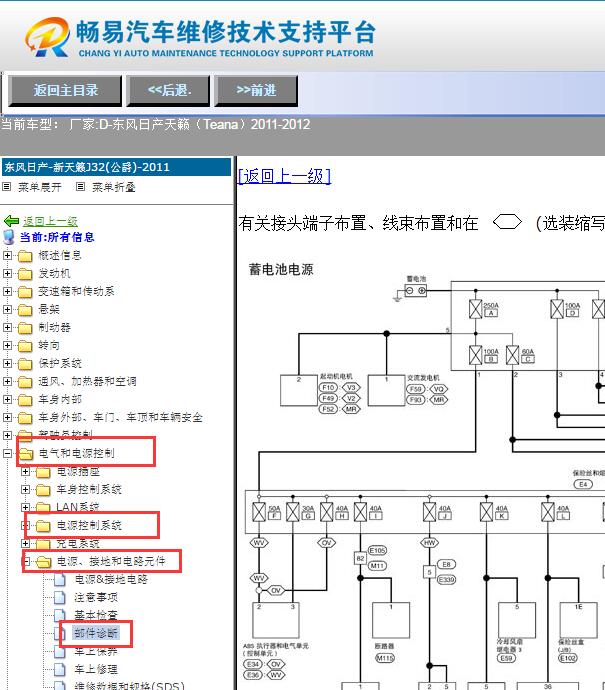Expand the 电源插座 subfolder
The height and width of the screenshot is (690, 605).
(x=26, y=472)
